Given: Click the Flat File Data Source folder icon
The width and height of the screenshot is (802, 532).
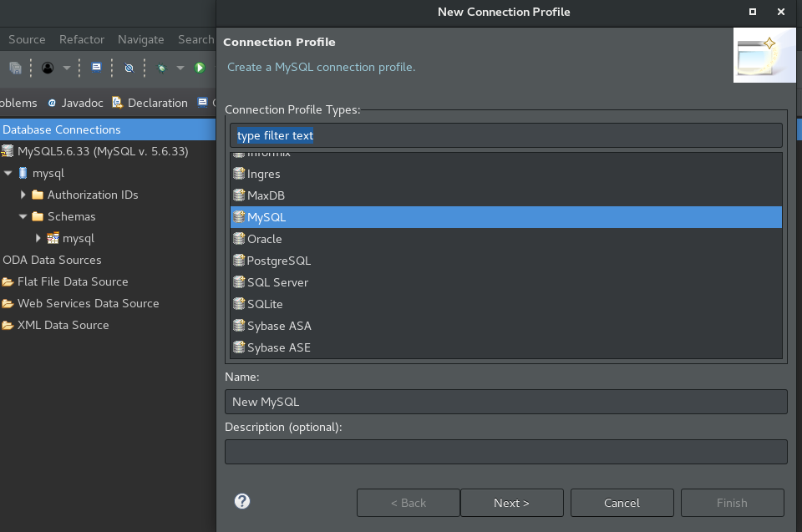Looking at the screenshot, I should [x=8, y=281].
